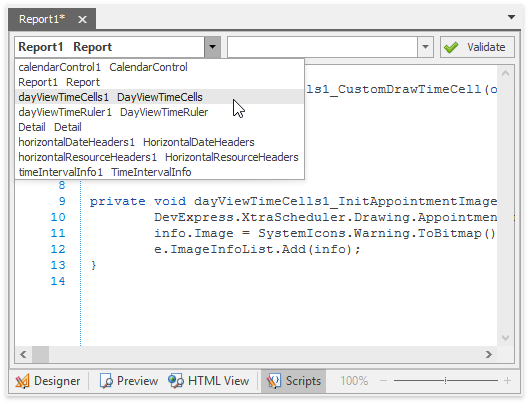Click the zoom in plus icon
This screenshot has height=404, width=529.
(x=507, y=381)
